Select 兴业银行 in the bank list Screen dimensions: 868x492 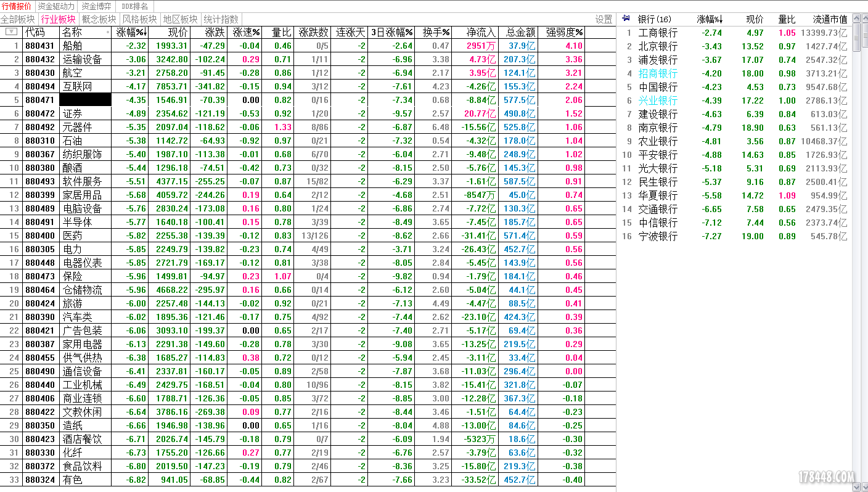pyautogui.click(x=734, y=100)
